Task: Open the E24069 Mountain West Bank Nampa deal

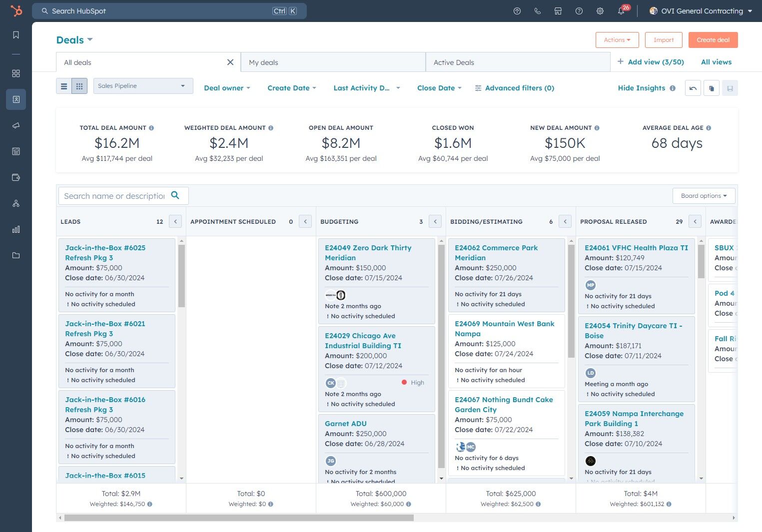Action: point(504,329)
